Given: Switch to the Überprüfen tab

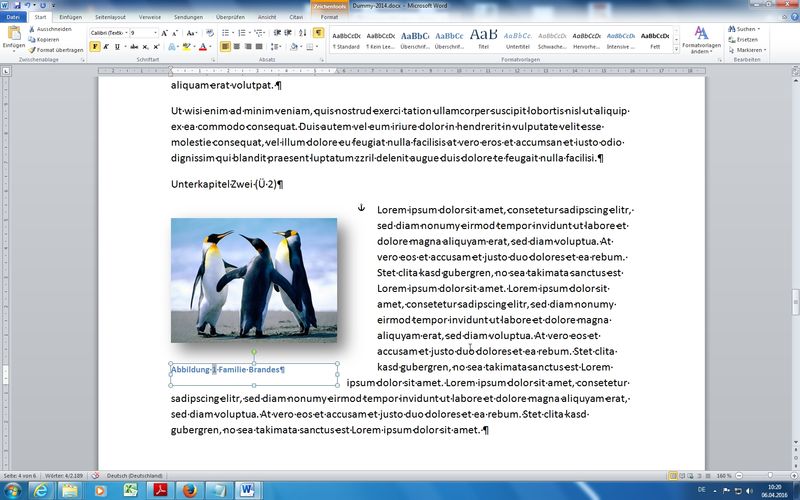Looking at the screenshot, I should (230, 17).
